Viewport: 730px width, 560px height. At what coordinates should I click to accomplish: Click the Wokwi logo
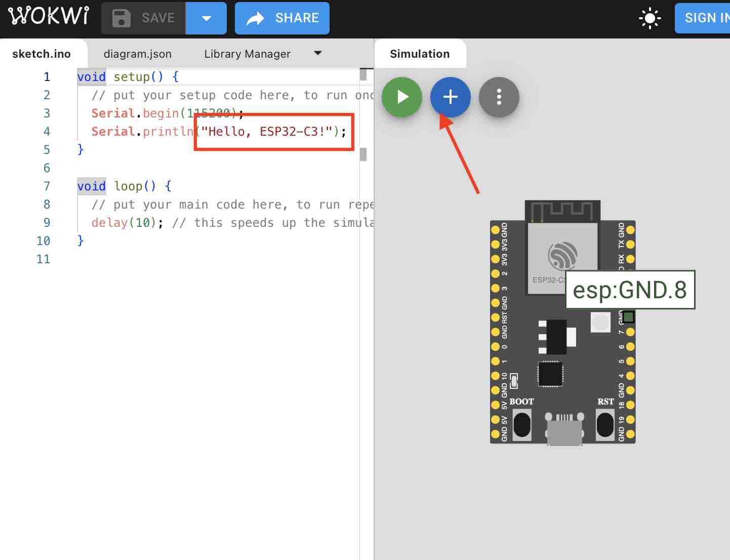49,16
